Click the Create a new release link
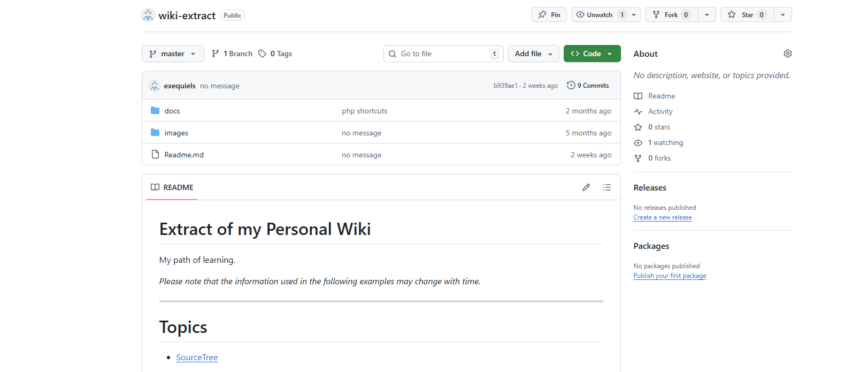Viewport: 868px width, 372px height. pos(662,217)
